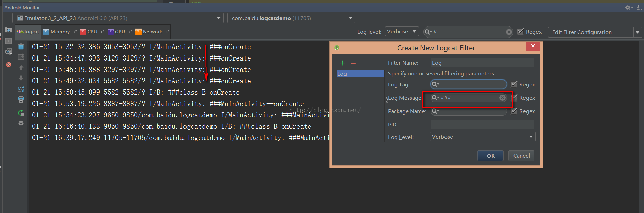The width and height of the screenshot is (644, 213).
Task: Open the Verbose log level dropdown in toolbar
Action: point(415,32)
